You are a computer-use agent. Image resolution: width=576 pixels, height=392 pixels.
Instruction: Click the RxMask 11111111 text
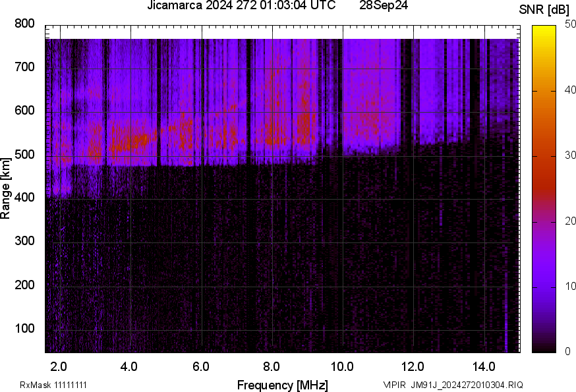pos(53,385)
